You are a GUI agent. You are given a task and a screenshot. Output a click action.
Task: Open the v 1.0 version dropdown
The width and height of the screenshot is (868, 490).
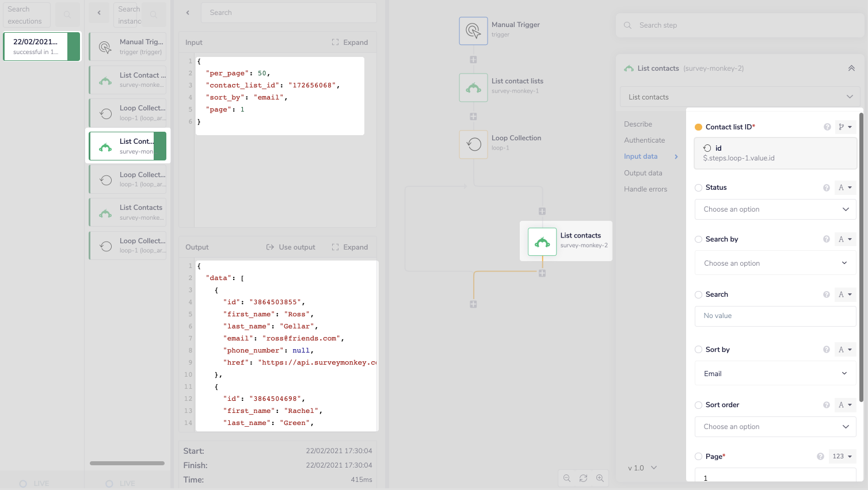click(641, 468)
